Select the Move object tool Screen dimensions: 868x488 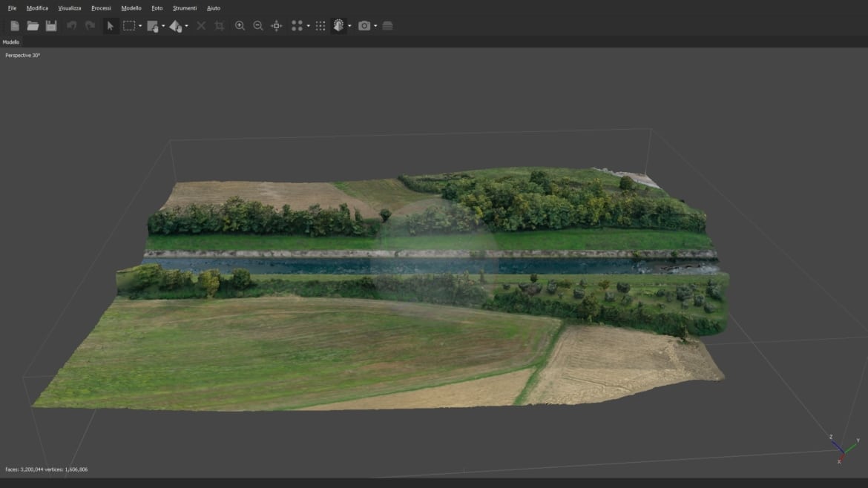176,25
